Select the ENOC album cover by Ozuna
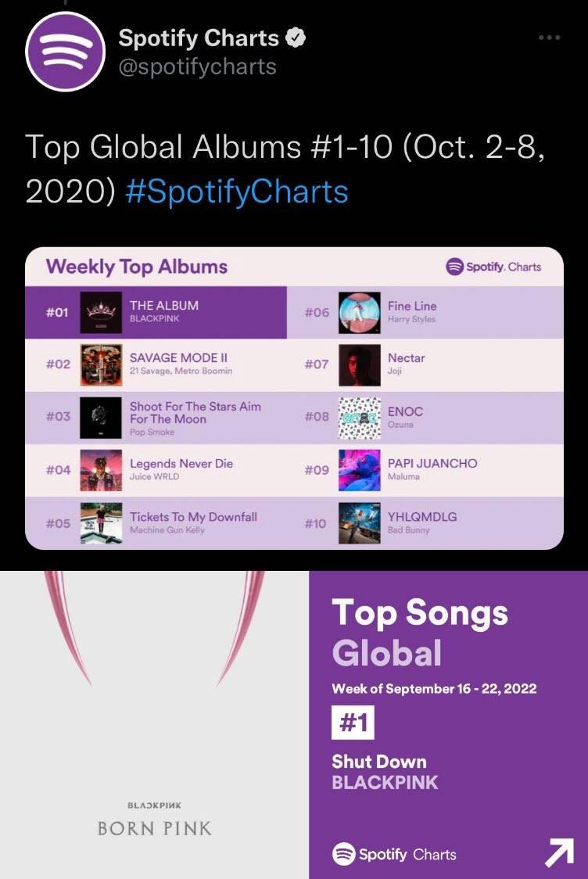Image resolution: width=588 pixels, height=879 pixels. 360,418
